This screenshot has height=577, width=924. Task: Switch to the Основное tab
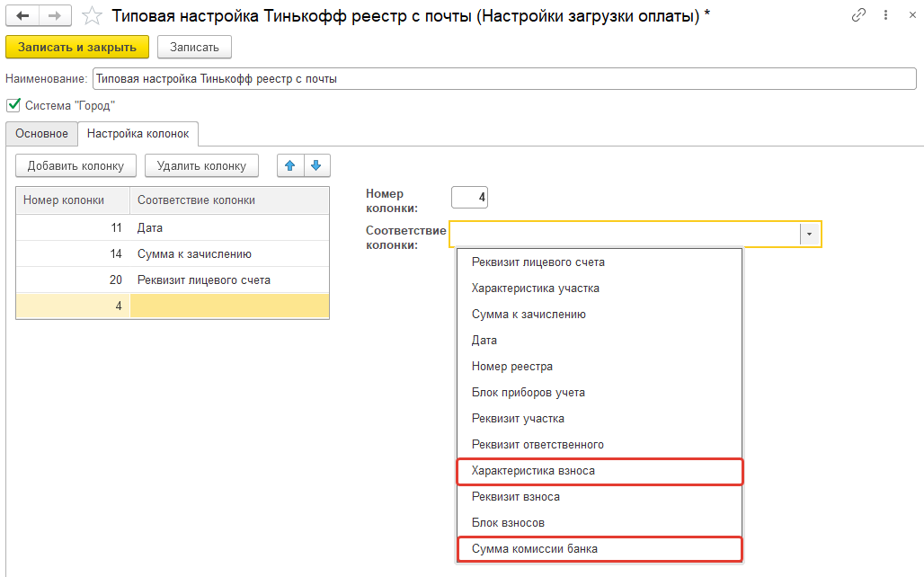42,134
